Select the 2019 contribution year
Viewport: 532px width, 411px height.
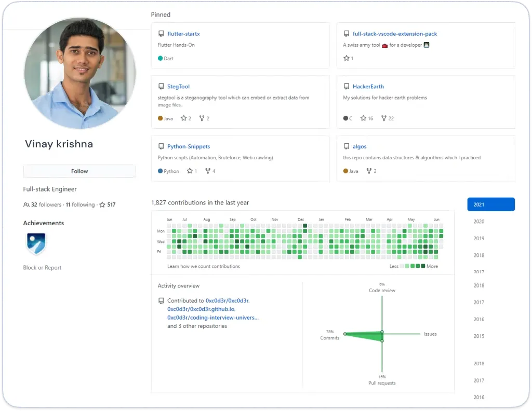tap(478, 238)
